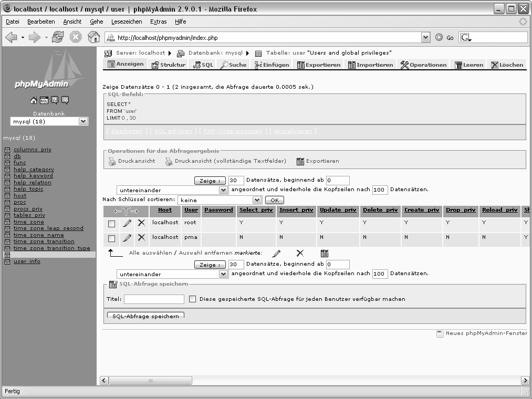
Task: Check the checkbox for the pma user row
Action: point(111,238)
